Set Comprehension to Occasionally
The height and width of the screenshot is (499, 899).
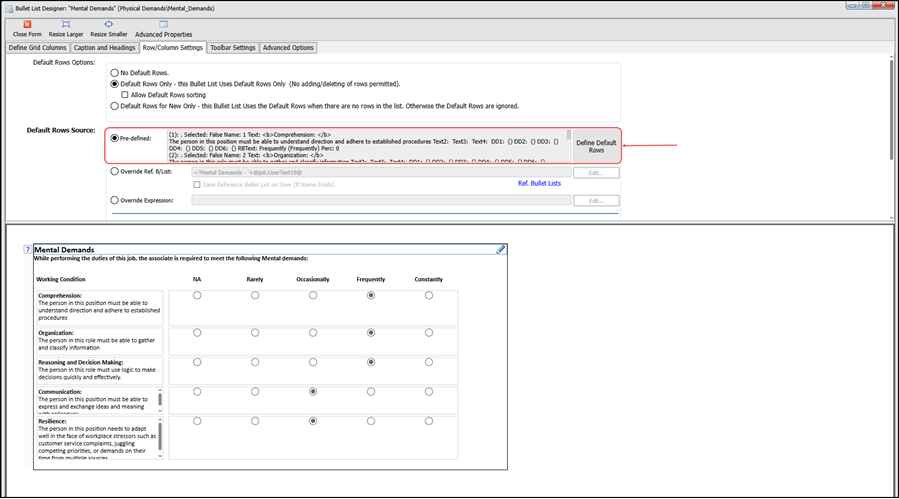(313, 295)
